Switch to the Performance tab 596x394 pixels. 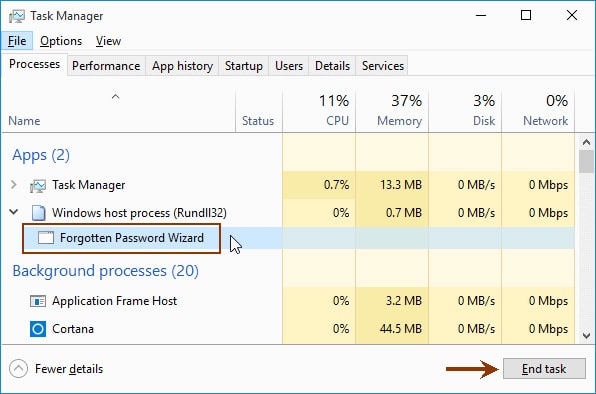tap(106, 66)
